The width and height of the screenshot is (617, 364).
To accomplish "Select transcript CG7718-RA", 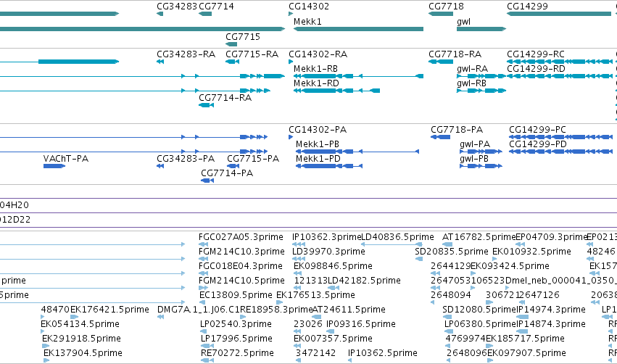I will pos(455,54).
